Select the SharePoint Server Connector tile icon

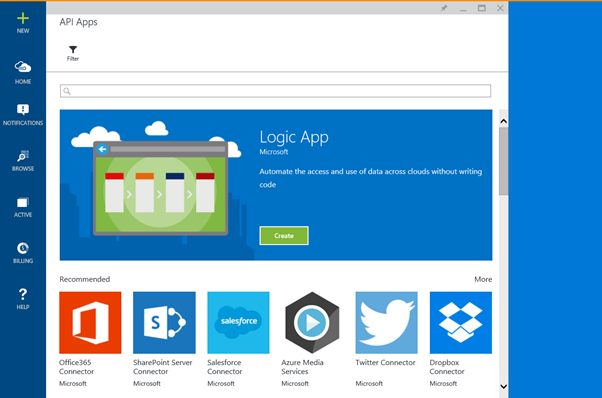point(164,322)
